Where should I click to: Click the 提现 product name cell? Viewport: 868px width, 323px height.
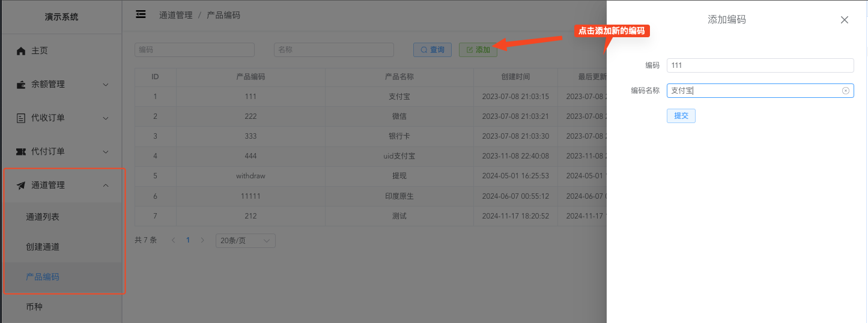click(399, 176)
